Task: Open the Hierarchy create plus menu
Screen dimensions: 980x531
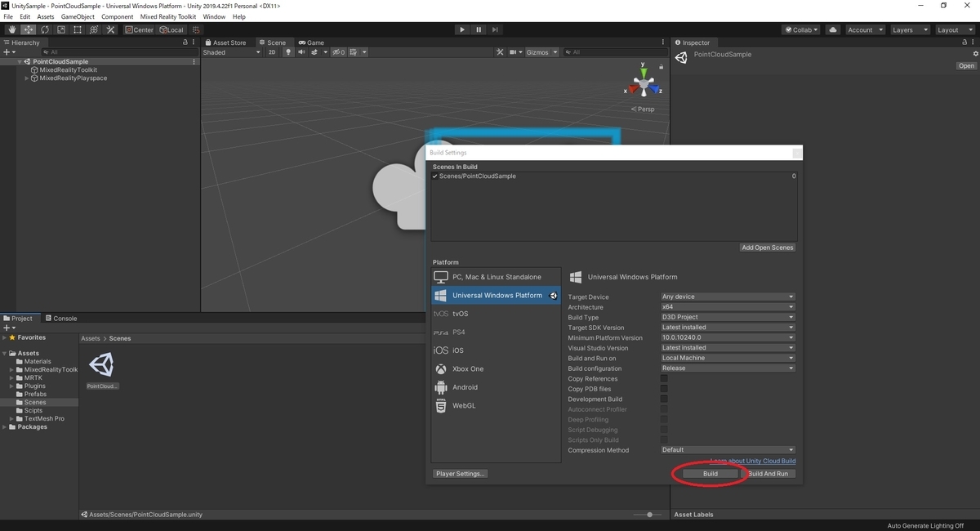Action: tap(10, 52)
